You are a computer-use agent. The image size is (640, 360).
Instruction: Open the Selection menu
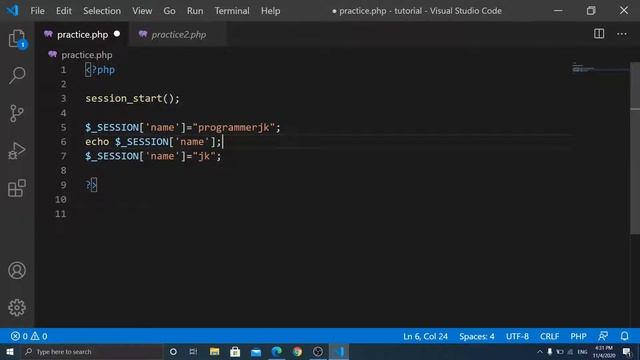click(x=102, y=11)
